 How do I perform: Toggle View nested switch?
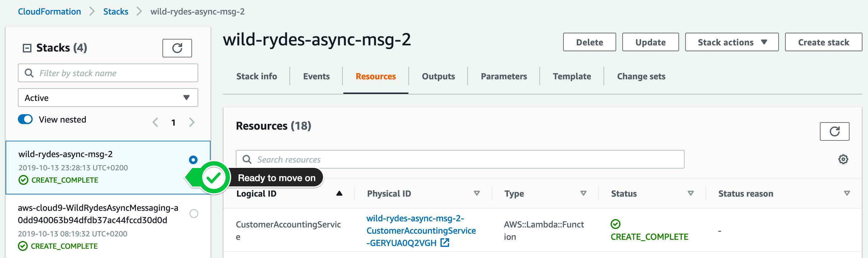[x=25, y=119]
